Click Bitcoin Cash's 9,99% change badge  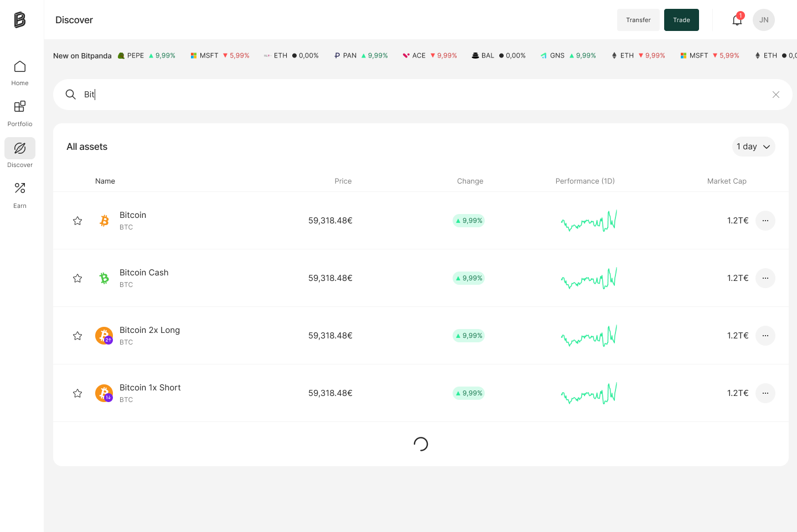(x=469, y=278)
